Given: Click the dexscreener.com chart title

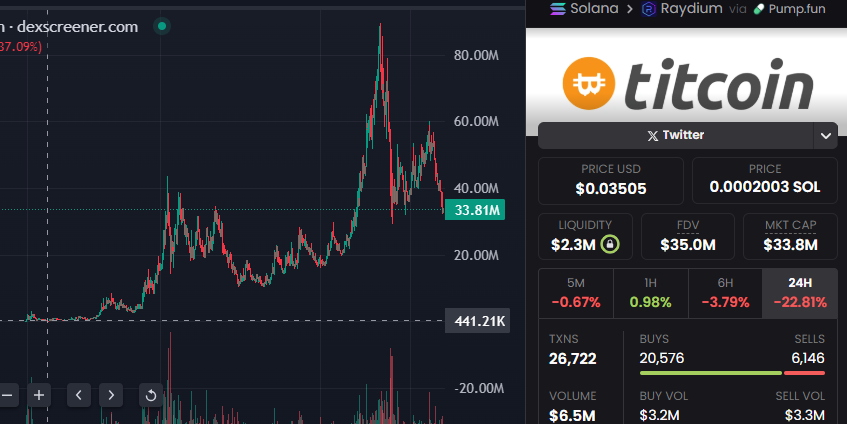Looking at the screenshot, I should 77,26.
